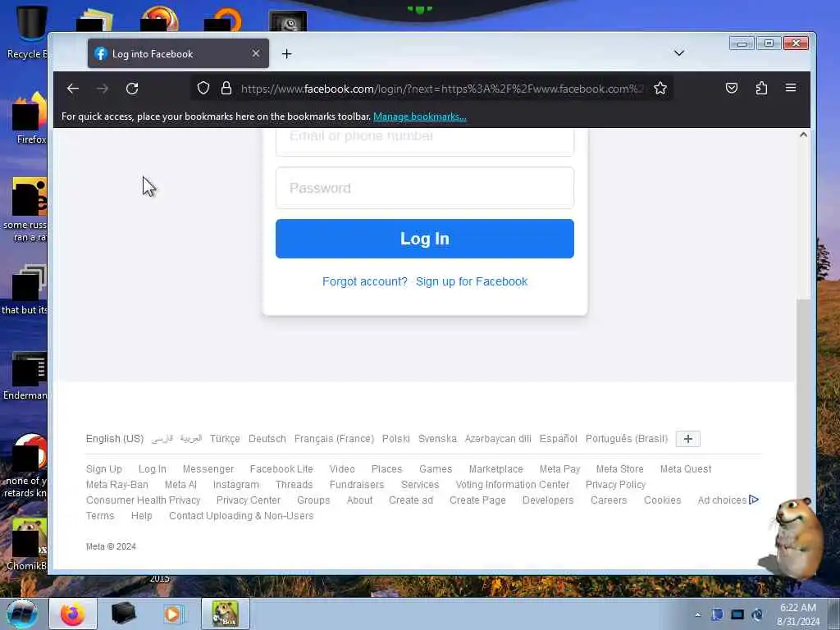Open the Firefox hamburger menu

(x=791, y=88)
